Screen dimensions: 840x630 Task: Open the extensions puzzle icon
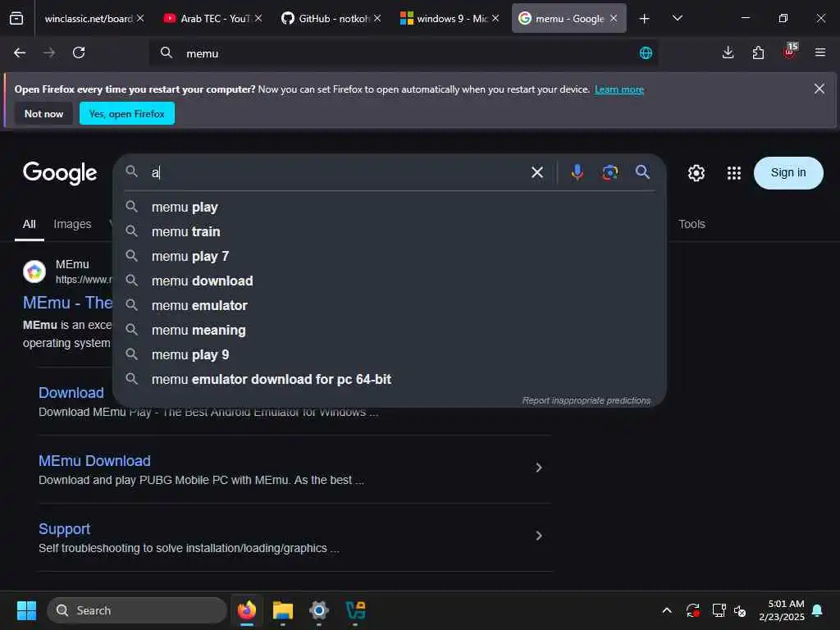[758, 52]
